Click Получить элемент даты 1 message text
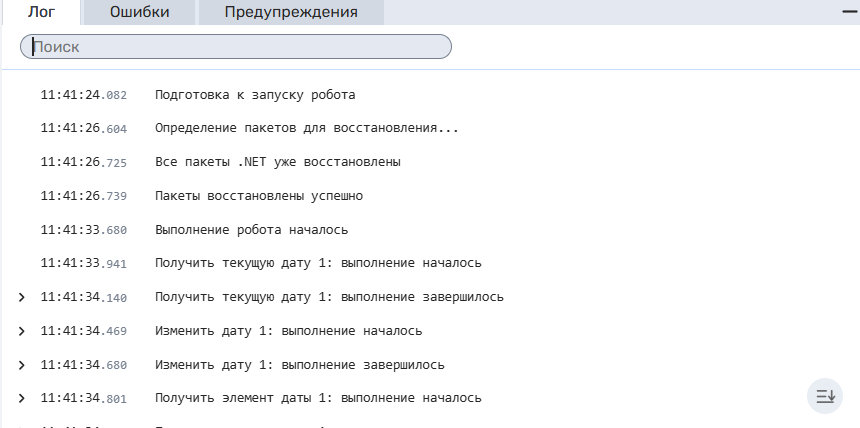The width and height of the screenshot is (860, 428). point(318,398)
